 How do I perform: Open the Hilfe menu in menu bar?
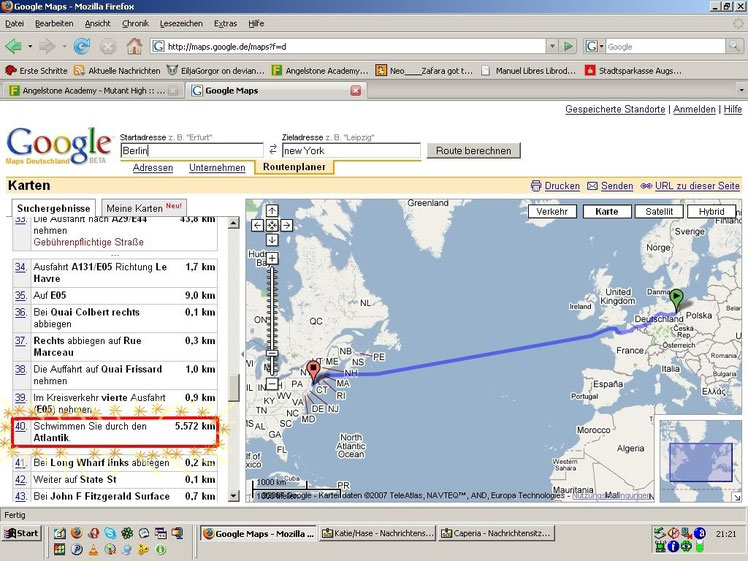(x=256, y=23)
